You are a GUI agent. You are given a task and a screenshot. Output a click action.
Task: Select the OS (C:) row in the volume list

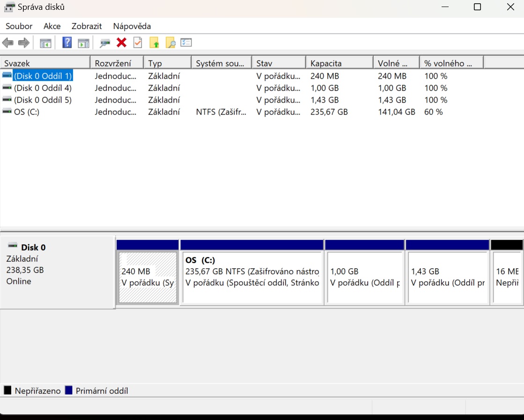(27, 112)
